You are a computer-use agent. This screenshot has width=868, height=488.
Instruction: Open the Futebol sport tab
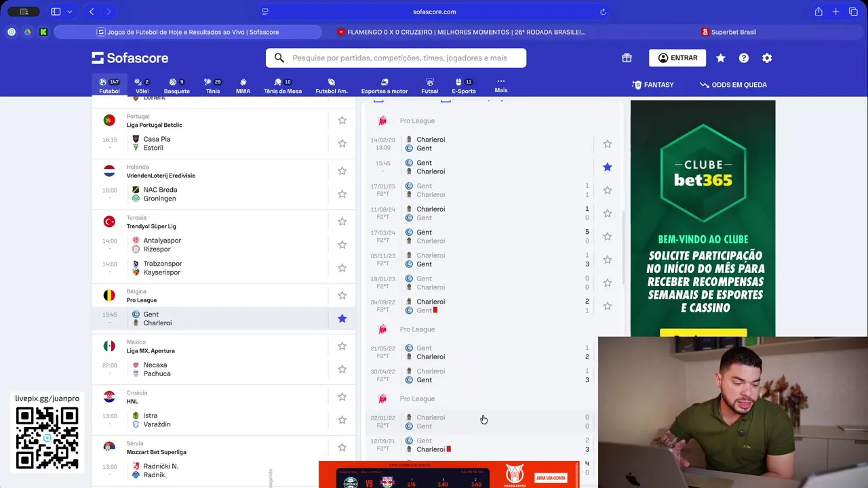(109, 85)
